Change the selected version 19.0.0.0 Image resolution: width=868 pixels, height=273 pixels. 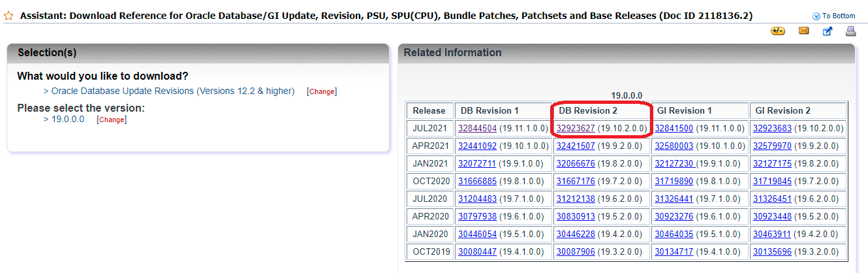pos(111,120)
